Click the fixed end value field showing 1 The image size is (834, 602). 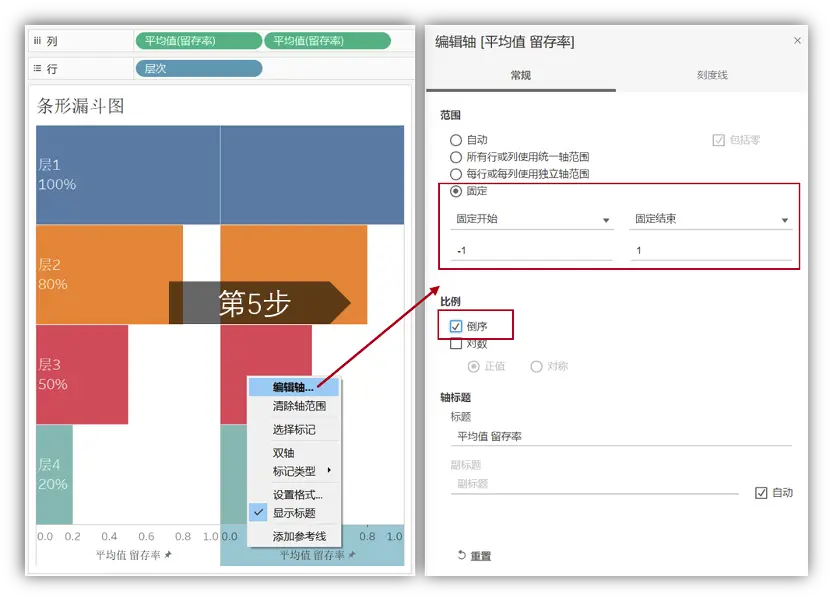(711, 250)
